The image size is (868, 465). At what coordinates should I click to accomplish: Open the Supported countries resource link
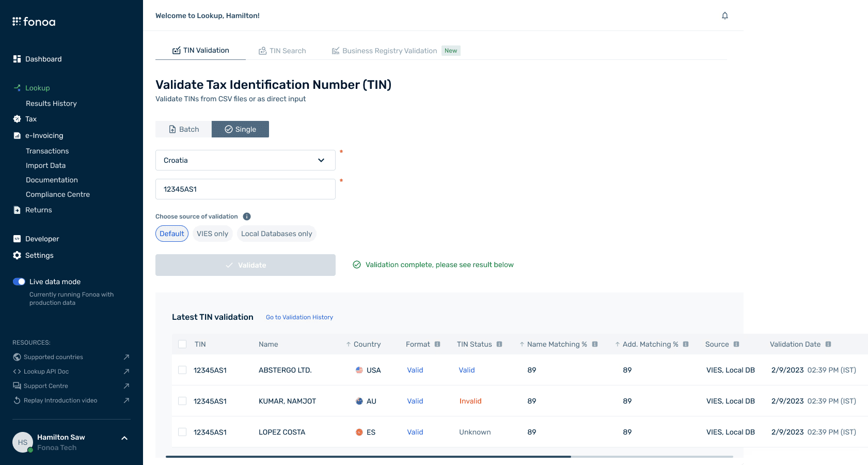pos(53,357)
